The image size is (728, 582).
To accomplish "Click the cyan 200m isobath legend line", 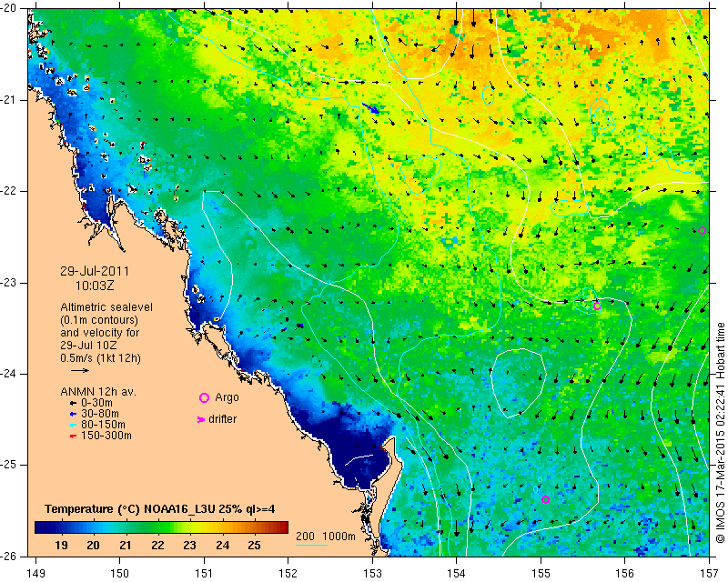I will (311, 545).
